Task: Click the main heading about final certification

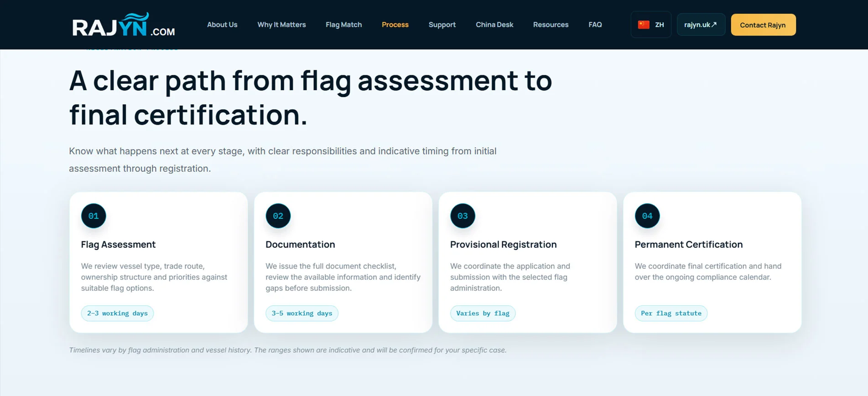Action: click(x=310, y=97)
